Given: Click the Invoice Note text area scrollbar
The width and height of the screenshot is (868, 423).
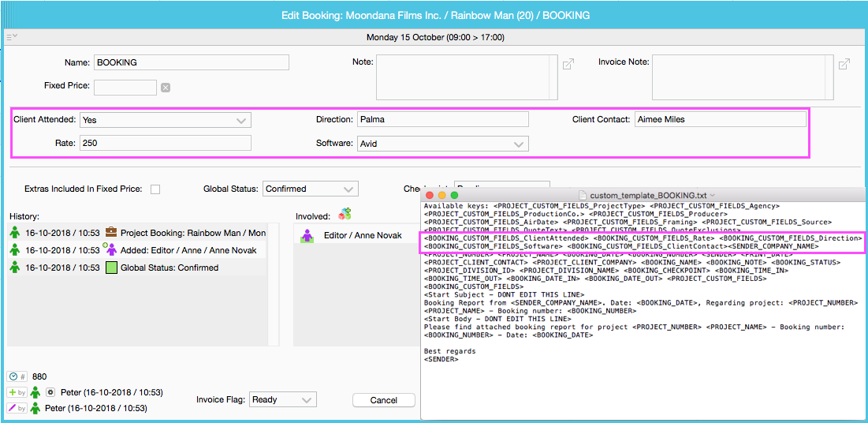Looking at the screenshot, I should pyautogui.click(x=829, y=77).
